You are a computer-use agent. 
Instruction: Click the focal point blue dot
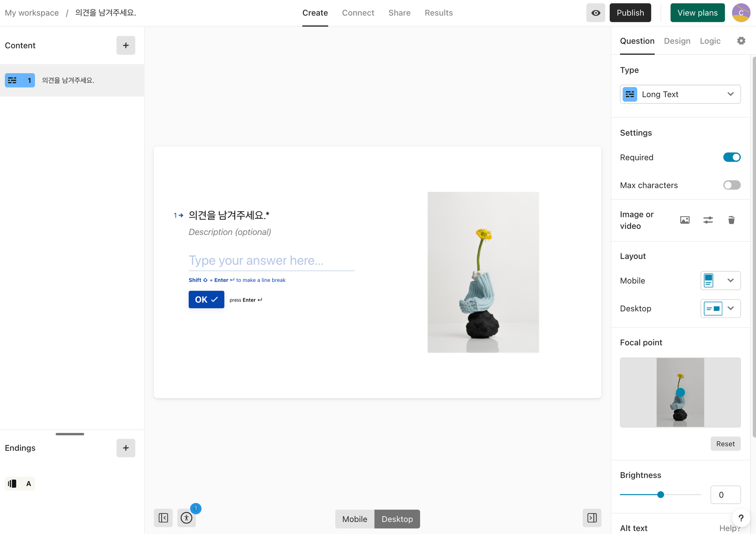(x=680, y=392)
